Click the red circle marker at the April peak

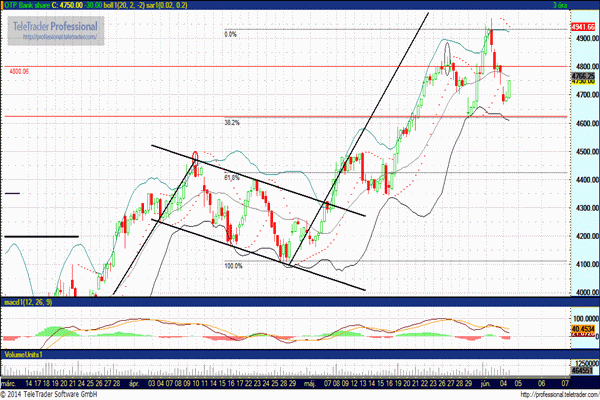click(x=195, y=158)
